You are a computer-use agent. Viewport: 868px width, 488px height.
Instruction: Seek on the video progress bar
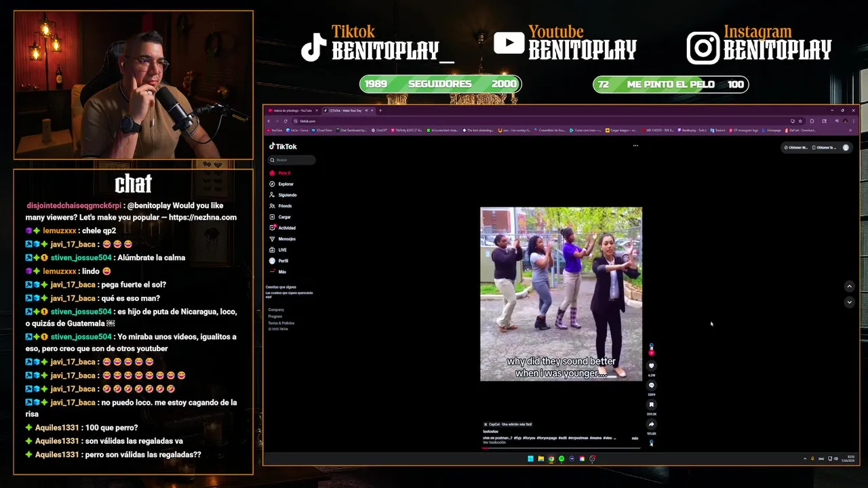561,448
